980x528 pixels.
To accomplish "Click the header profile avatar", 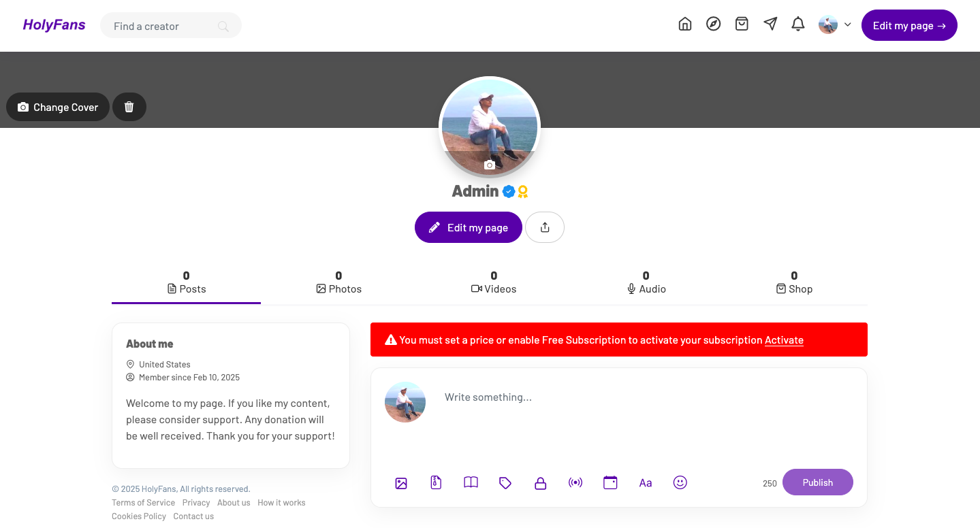I will tap(828, 24).
